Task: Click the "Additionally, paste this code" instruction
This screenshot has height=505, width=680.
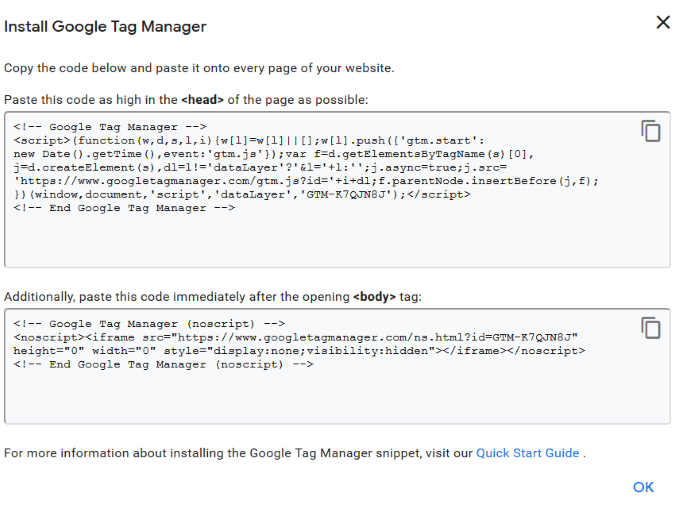Action: coord(176,297)
